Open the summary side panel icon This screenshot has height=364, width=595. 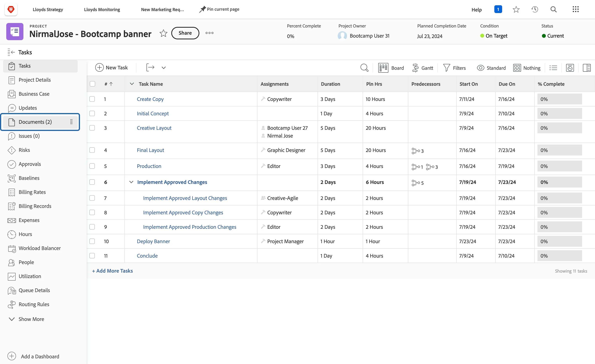(x=587, y=68)
